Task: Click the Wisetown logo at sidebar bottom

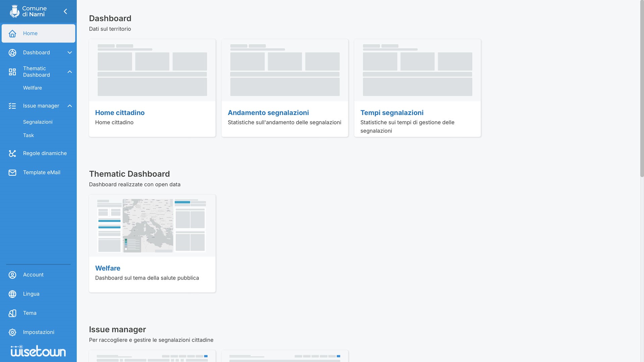Action: point(38,351)
